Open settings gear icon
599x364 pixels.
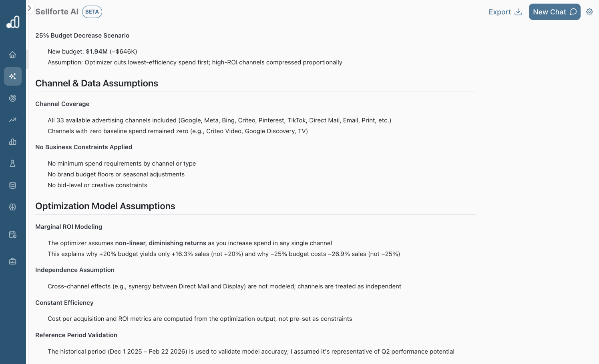click(x=589, y=12)
